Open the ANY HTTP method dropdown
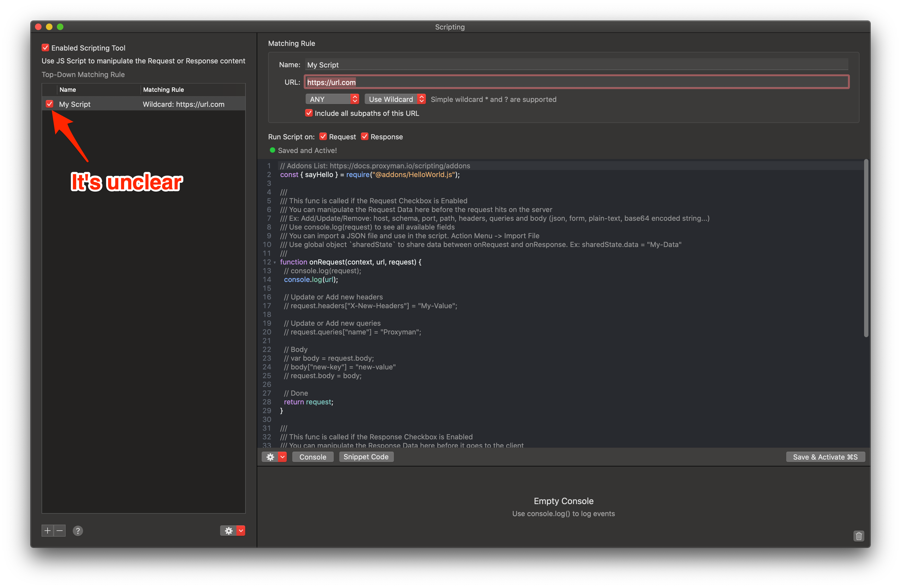The height and width of the screenshot is (588, 901). coord(332,99)
